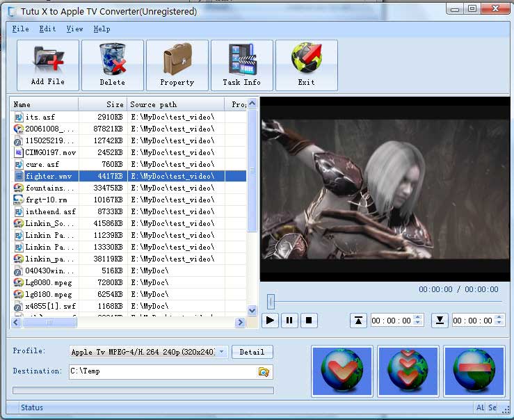
Task: Select the intheend.asf file
Action: (x=129, y=211)
